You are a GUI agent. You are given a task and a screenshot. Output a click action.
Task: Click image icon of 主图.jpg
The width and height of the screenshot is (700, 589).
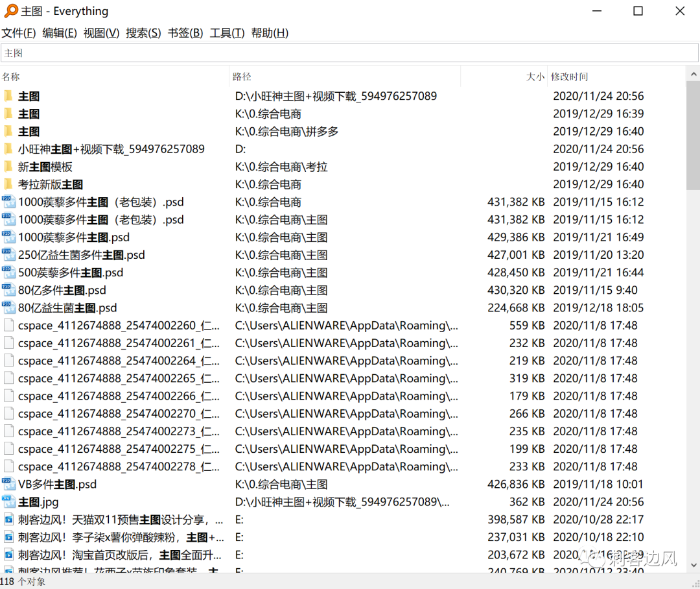pyautogui.click(x=8, y=501)
